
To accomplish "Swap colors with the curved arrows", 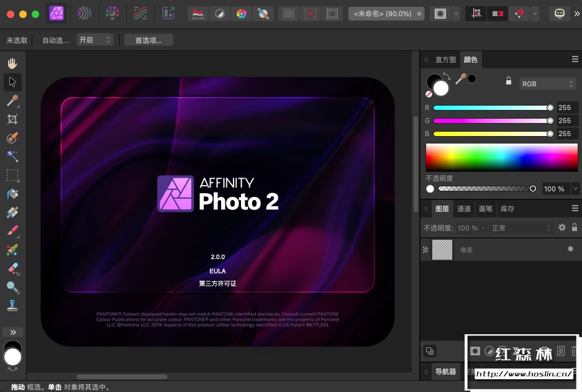I will pos(447,76).
